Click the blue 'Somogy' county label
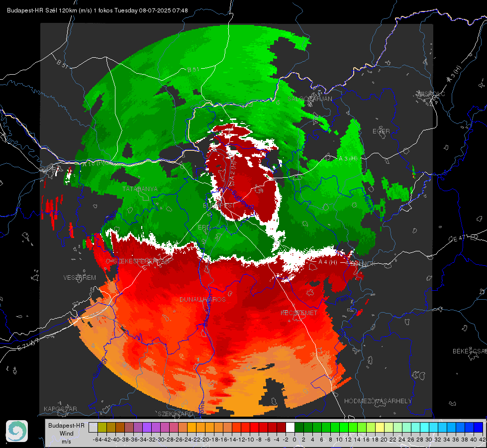This screenshot has width=487, height=448. (x=100, y=367)
